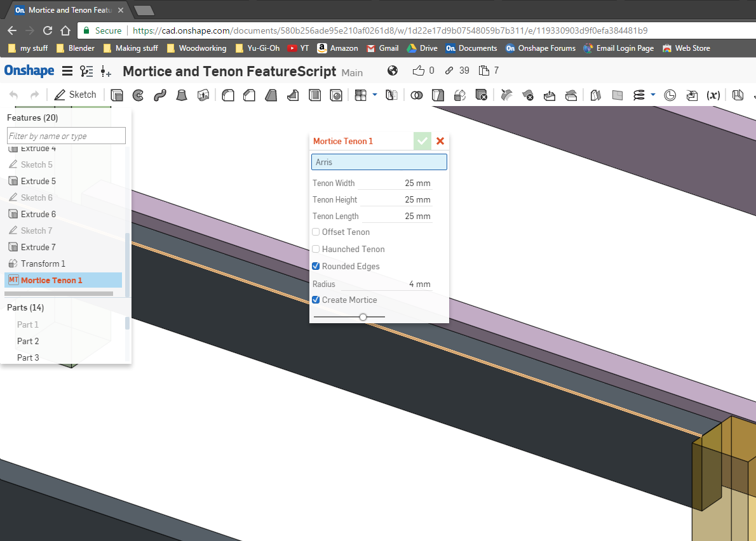Enable the Offset Tenon checkbox
This screenshot has width=756, height=541.
316,232
